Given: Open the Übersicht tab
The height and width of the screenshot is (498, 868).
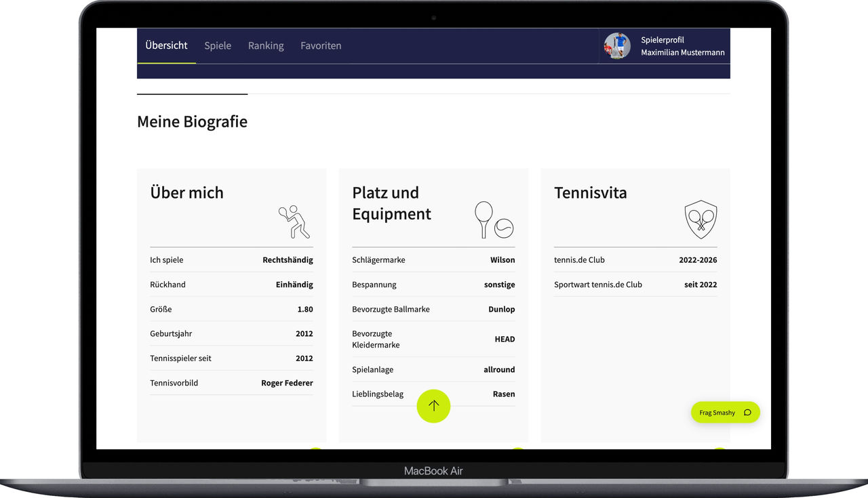Looking at the screenshot, I should 166,45.
